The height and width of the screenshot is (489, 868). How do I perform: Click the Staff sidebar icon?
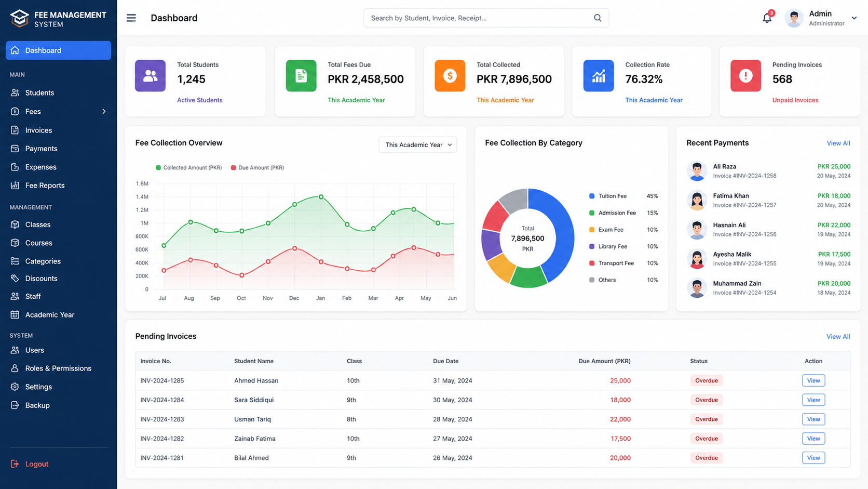point(15,296)
